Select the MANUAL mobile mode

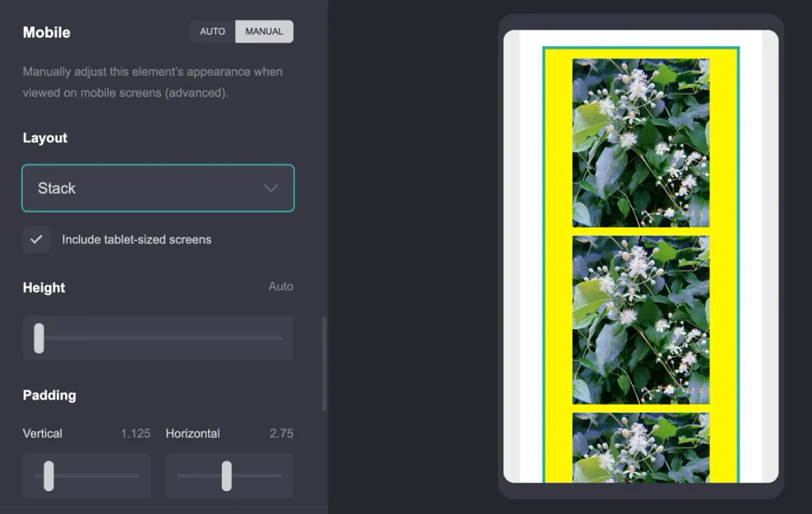pos(264,32)
